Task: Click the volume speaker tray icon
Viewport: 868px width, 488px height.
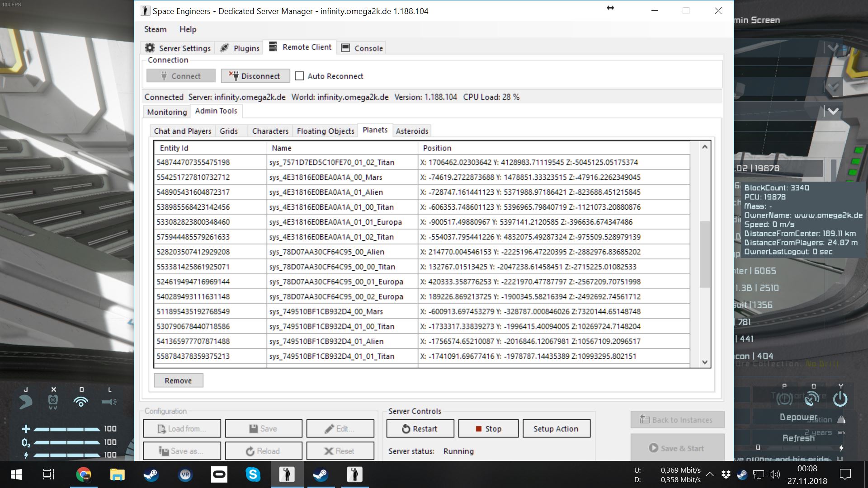Action: click(x=774, y=474)
